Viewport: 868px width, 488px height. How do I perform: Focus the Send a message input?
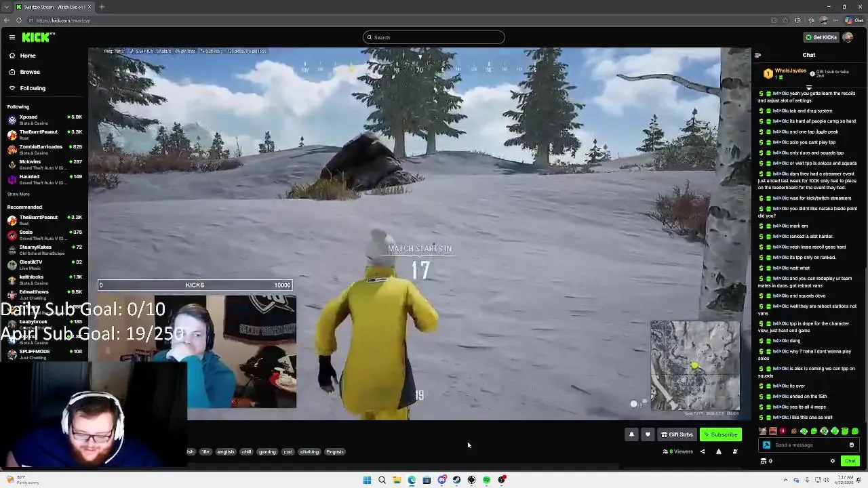point(809,445)
